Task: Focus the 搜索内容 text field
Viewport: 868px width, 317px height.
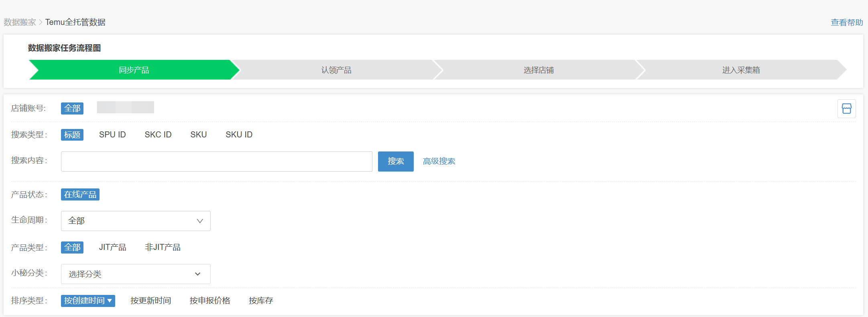Action: (216, 162)
